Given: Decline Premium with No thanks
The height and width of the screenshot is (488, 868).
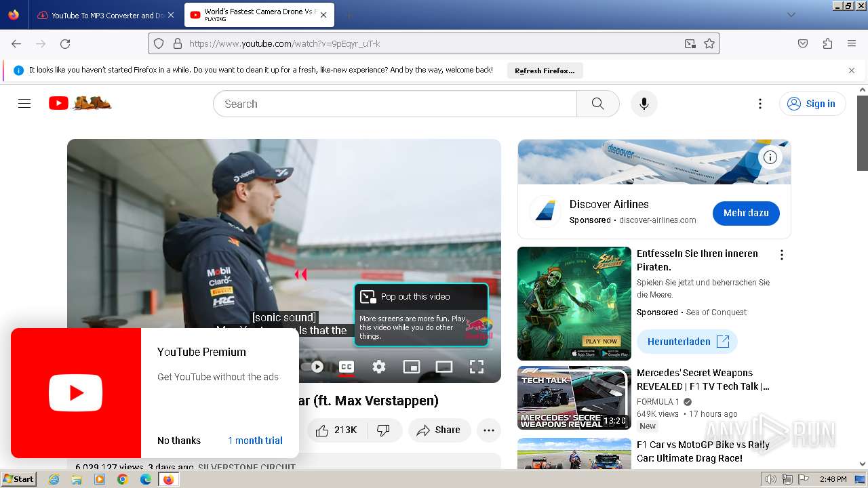Looking at the screenshot, I should click(x=179, y=441).
